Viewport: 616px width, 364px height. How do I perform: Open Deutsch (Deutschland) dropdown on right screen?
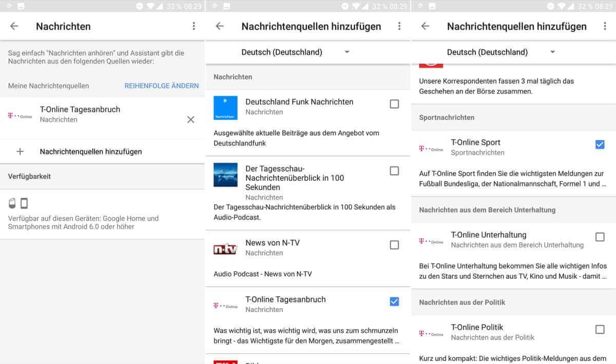[552, 52]
